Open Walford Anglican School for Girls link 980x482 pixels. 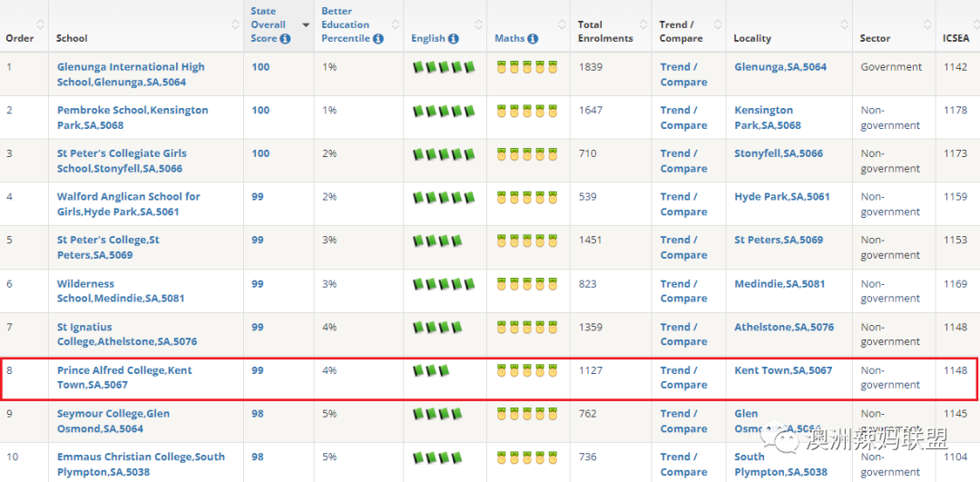tap(129, 204)
